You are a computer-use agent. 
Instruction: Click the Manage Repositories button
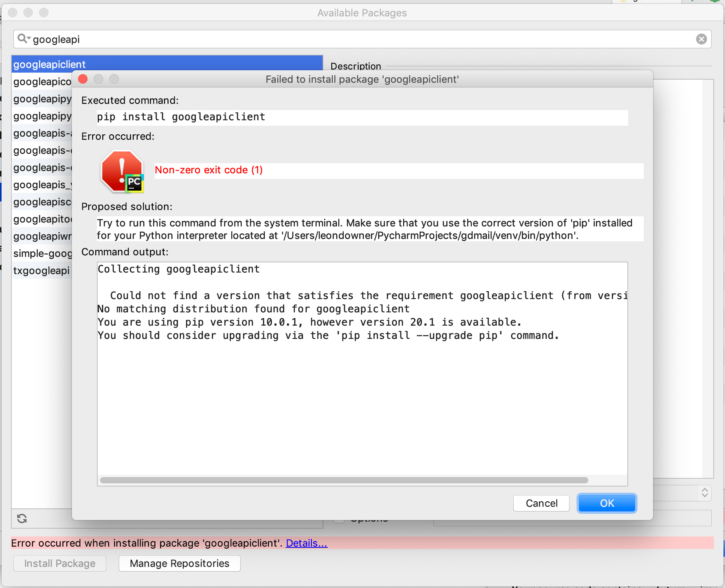coord(179,563)
